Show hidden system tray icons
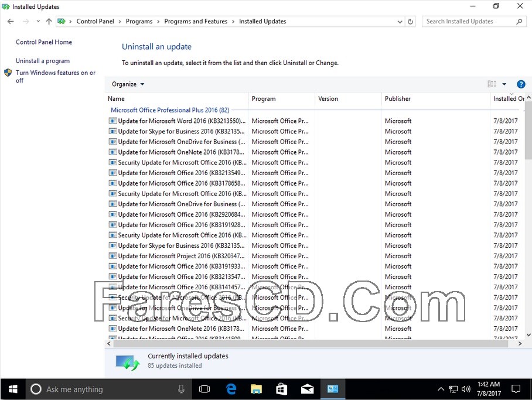 [441, 389]
